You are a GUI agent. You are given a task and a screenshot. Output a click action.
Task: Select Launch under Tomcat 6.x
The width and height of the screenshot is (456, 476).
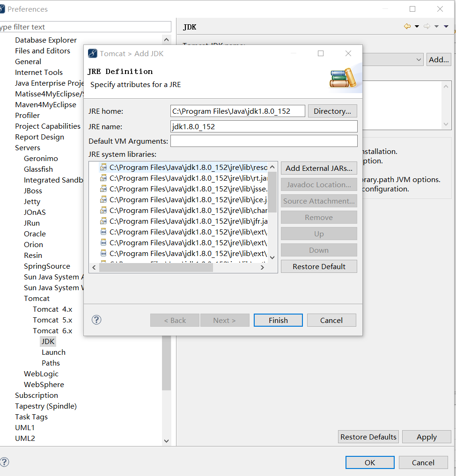pos(53,352)
